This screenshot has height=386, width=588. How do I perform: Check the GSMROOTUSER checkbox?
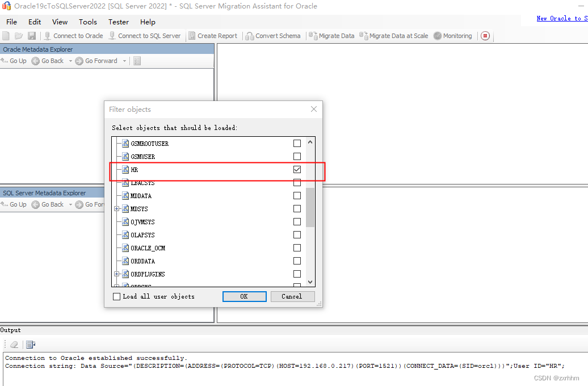coord(297,143)
